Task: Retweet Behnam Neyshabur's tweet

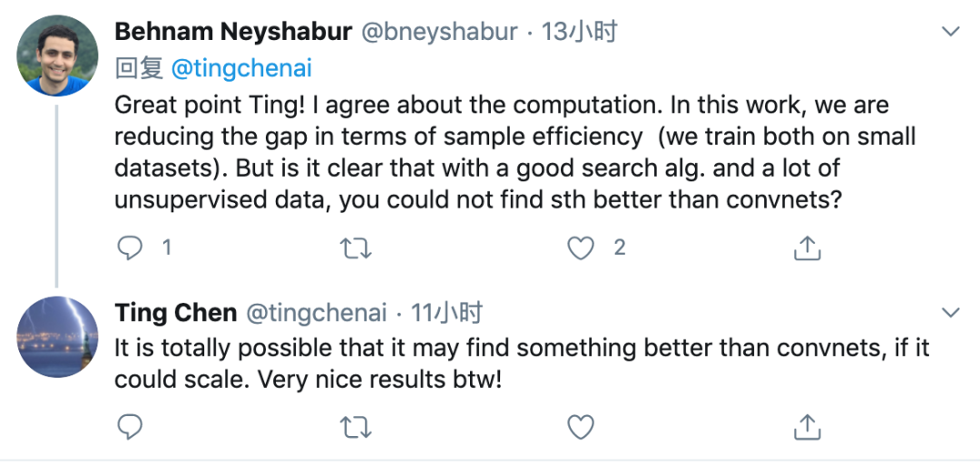Action: [x=356, y=247]
